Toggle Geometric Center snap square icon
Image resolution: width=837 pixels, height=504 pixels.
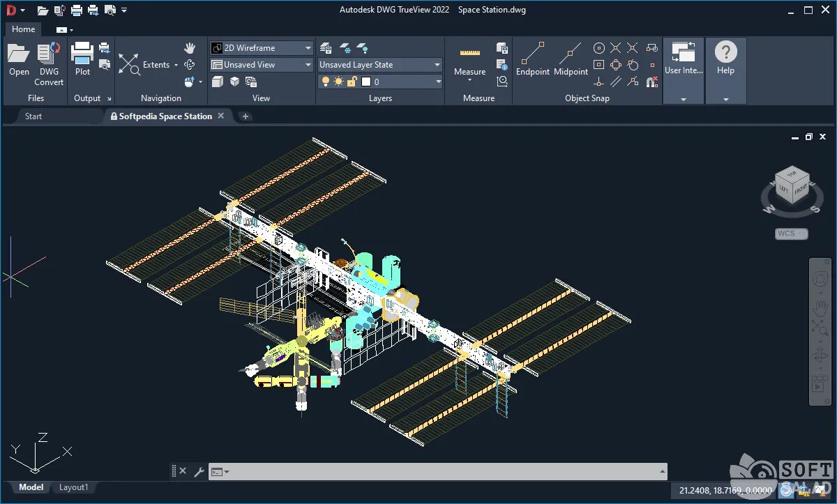598,65
